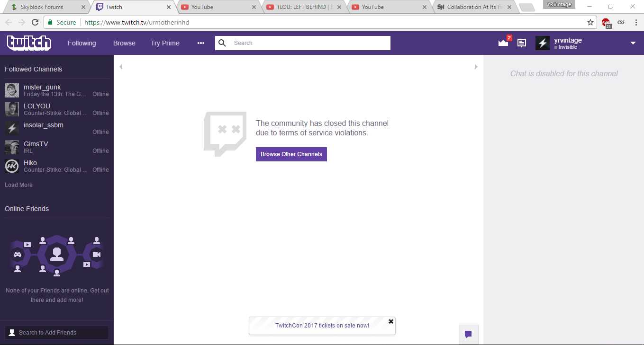Open the Adblock Plus extension icon
This screenshot has height=345, width=644.
click(607, 23)
